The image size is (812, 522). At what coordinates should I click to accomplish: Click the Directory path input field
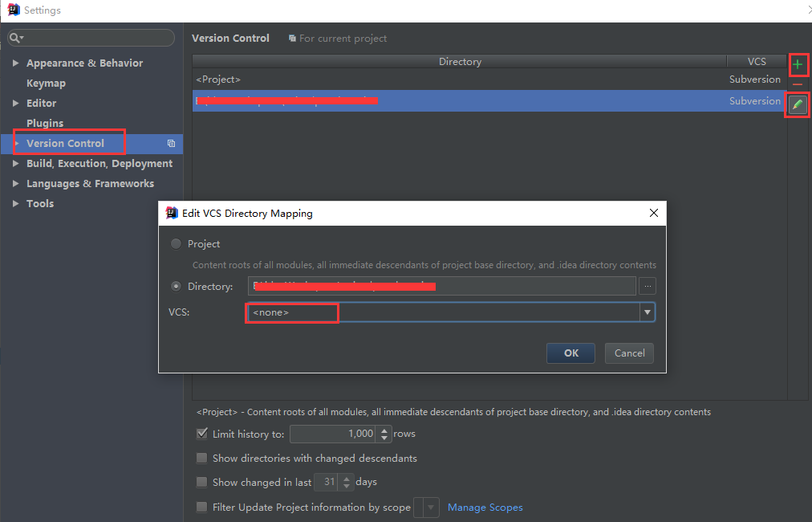click(x=442, y=286)
